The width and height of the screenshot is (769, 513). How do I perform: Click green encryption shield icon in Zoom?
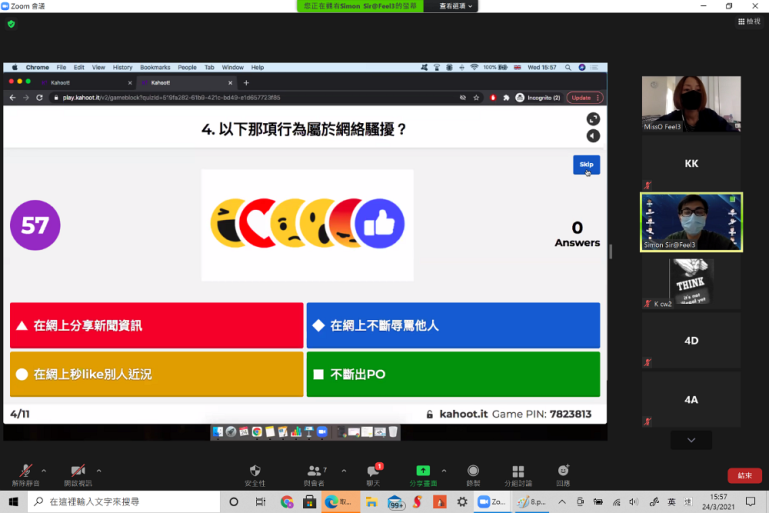pos(11,24)
